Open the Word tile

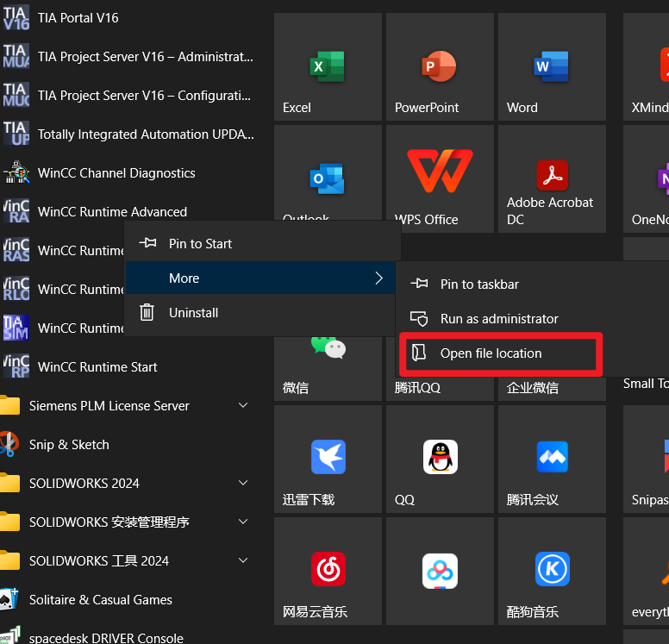[552, 67]
